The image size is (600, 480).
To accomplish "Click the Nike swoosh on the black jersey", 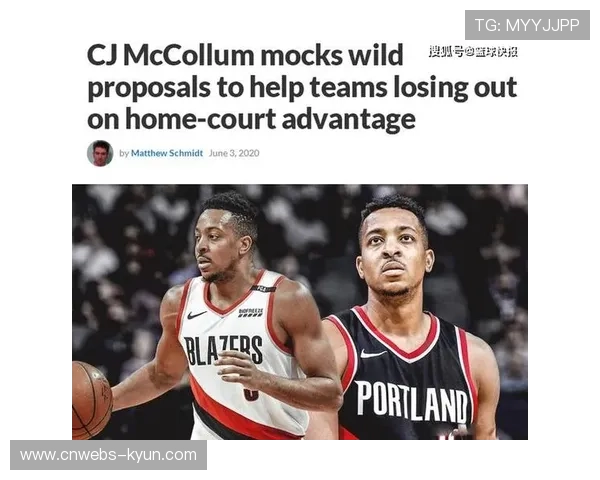I will click(x=373, y=353).
